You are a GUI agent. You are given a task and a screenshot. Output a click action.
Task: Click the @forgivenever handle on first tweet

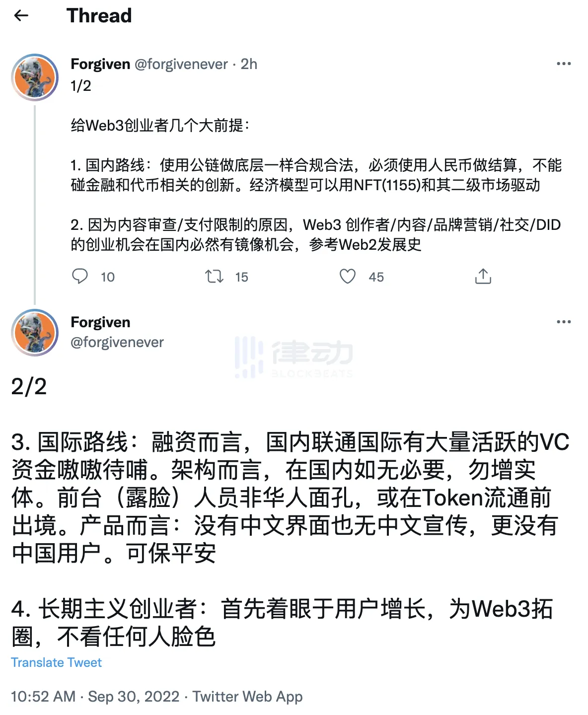click(181, 64)
